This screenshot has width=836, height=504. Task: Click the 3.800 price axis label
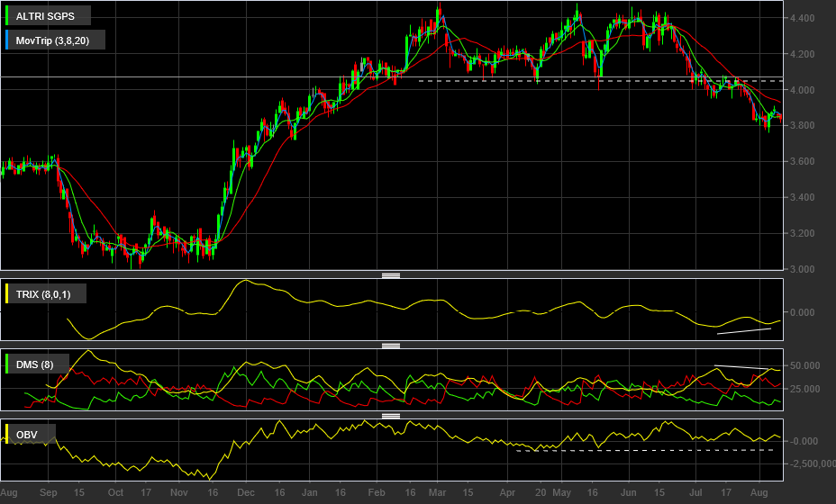[x=802, y=126]
